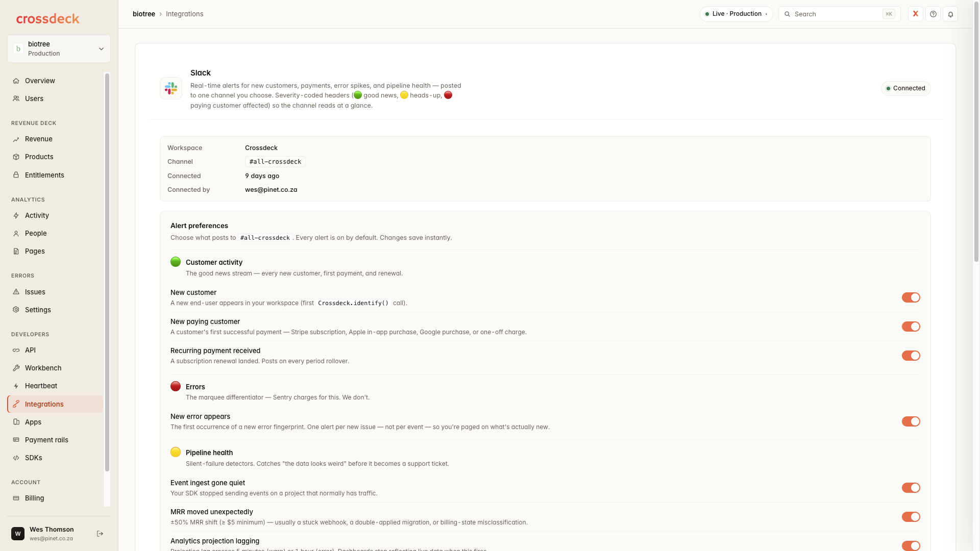Screen dimensions: 980x551
Task: Toggle MRR moved unexpectedly alert
Action: (911, 517)
